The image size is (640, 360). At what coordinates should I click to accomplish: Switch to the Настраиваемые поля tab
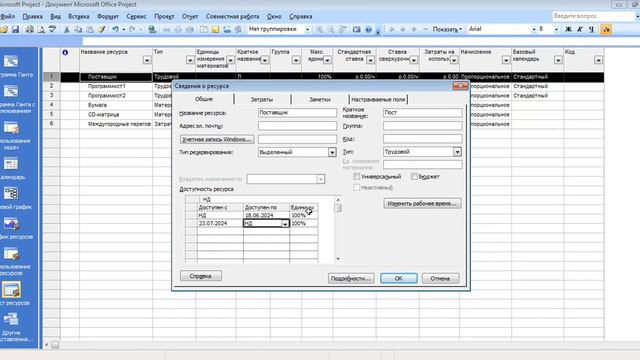[378, 99]
